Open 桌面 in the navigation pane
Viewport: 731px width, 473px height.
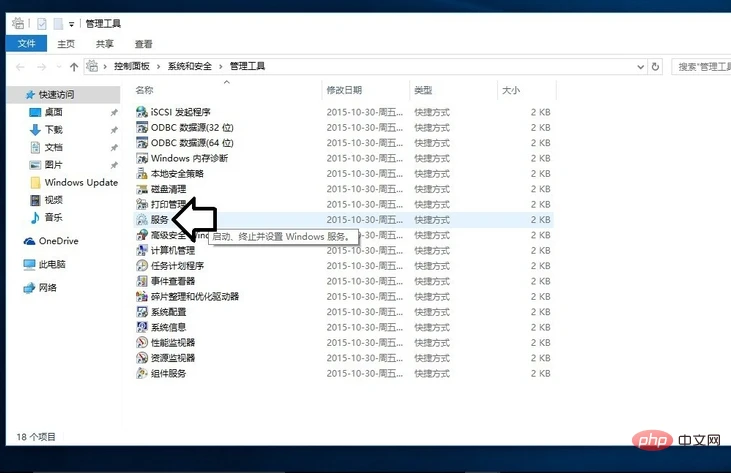pyautogui.click(x=54, y=112)
